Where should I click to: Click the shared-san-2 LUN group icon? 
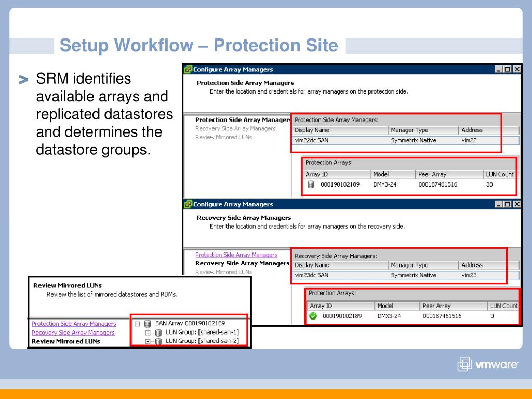158,341
